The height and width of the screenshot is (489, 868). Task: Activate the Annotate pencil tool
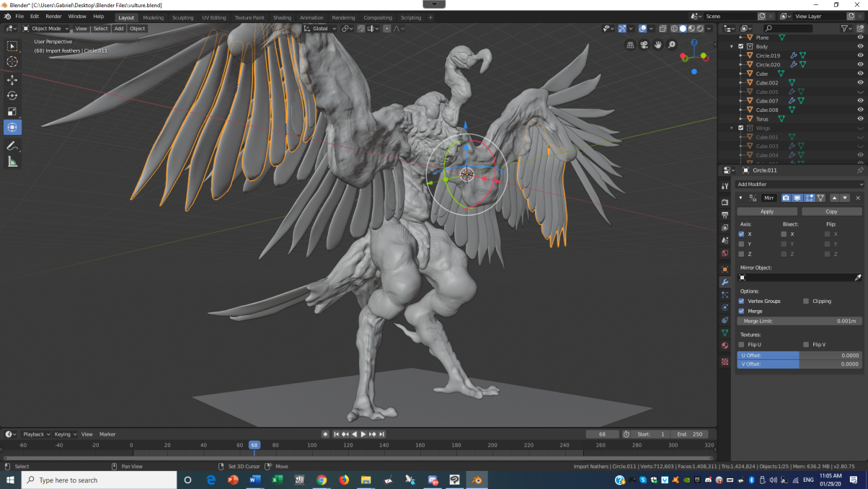coord(12,146)
